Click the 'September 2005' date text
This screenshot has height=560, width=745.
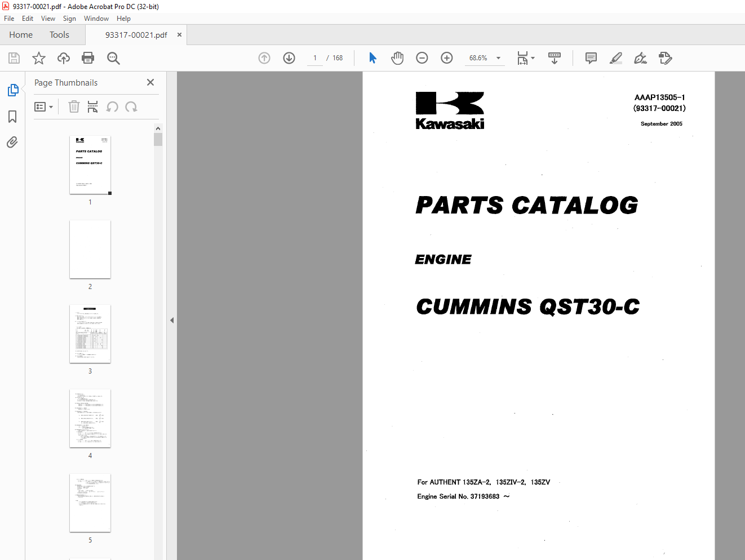coord(662,124)
